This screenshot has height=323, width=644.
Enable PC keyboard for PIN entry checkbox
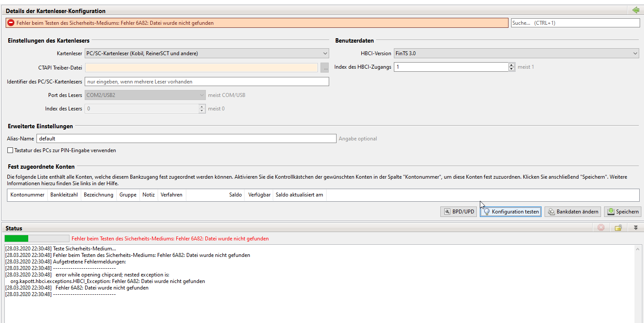(x=10, y=150)
